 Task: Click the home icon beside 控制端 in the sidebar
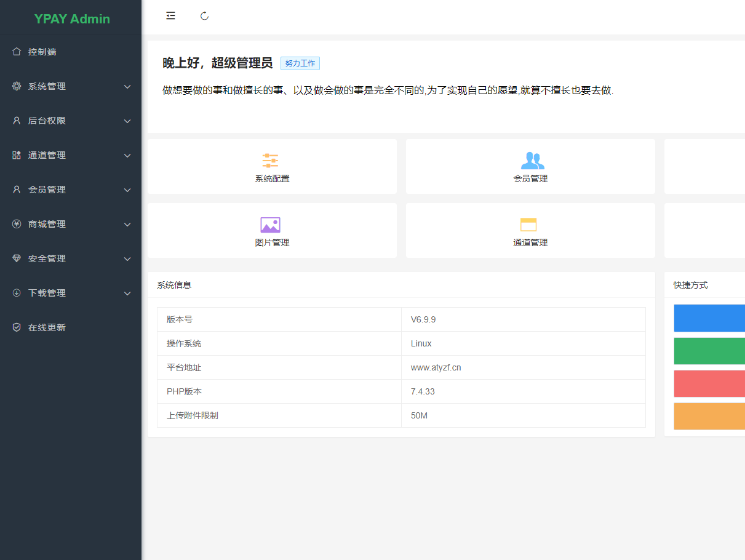[x=17, y=52]
